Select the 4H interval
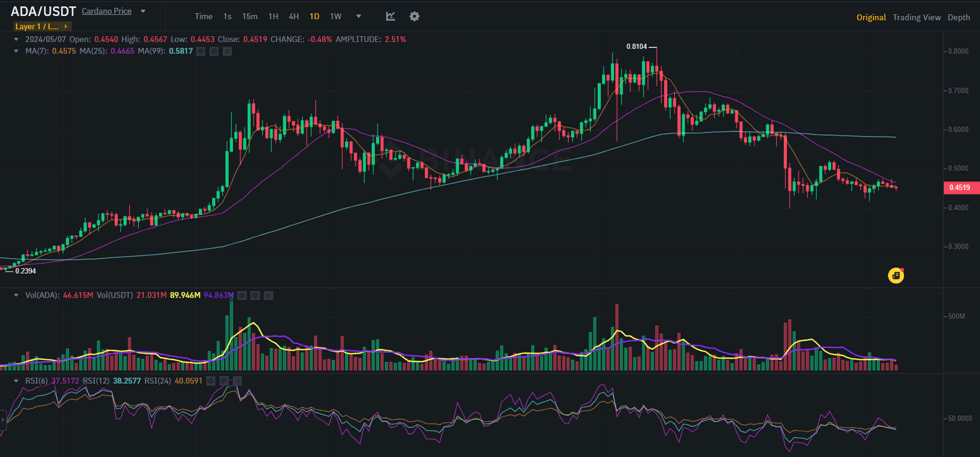Viewport: 980px width, 457px height. click(294, 16)
